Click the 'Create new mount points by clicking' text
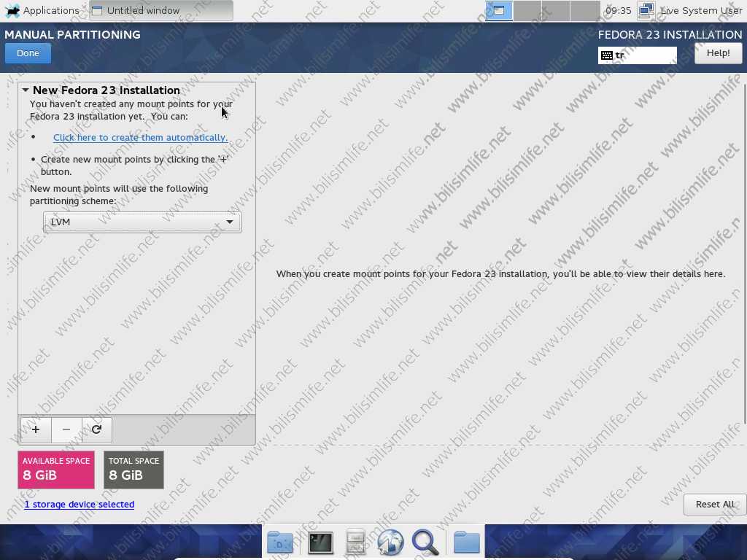The width and height of the screenshot is (747, 560). pyautogui.click(x=135, y=166)
